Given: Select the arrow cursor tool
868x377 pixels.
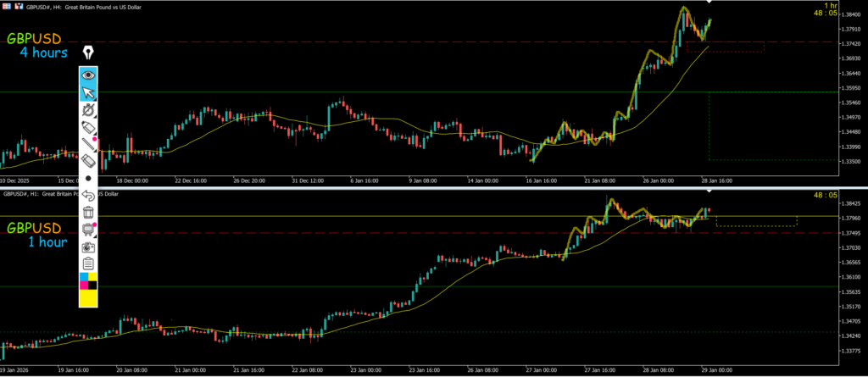Looking at the screenshot, I should [88, 93].
